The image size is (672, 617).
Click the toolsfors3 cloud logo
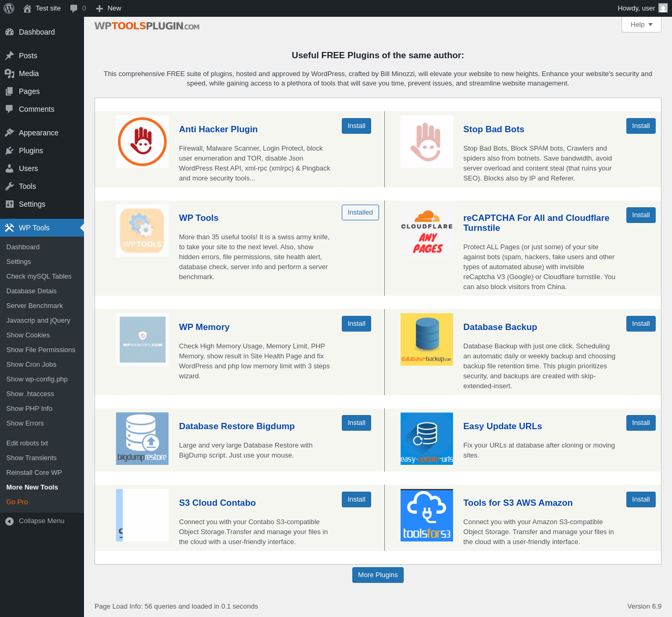click(x=427, y=515)
